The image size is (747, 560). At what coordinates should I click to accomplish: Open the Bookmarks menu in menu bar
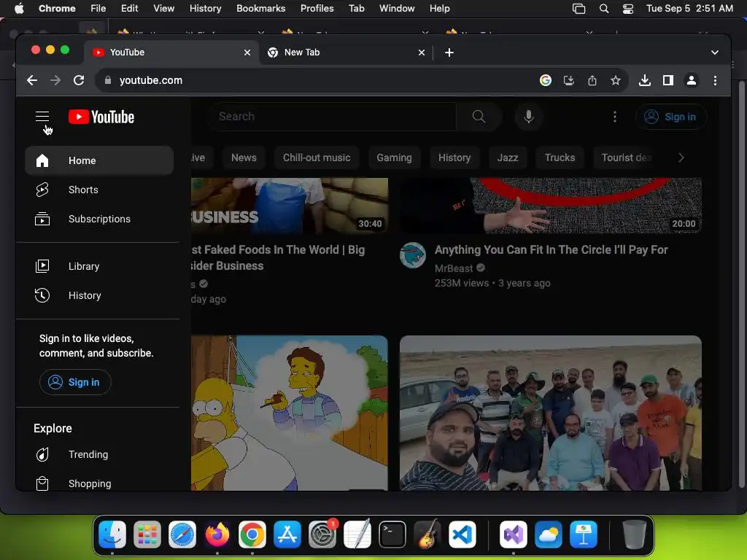260,8
